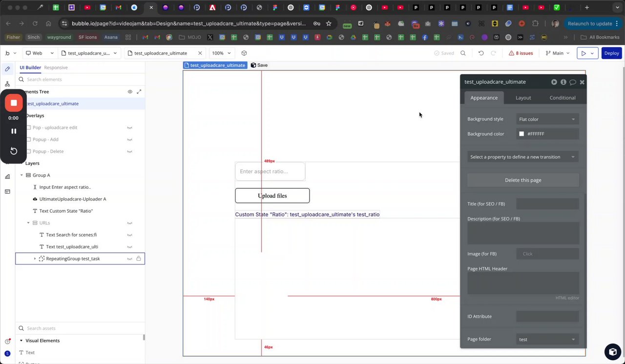
Task: Open the browser home icon
Action: [x=48, y=23]
